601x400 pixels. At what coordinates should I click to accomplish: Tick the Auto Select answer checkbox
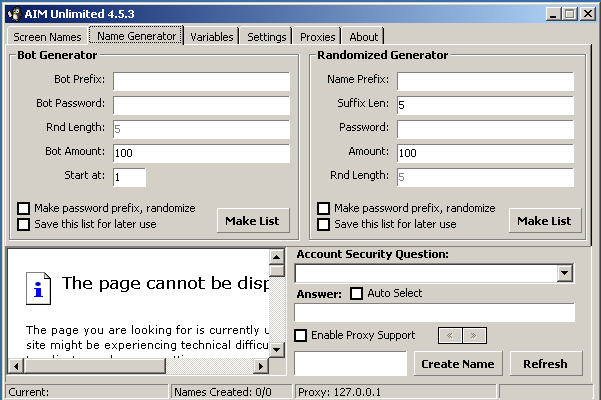click(x=357, y=294)
